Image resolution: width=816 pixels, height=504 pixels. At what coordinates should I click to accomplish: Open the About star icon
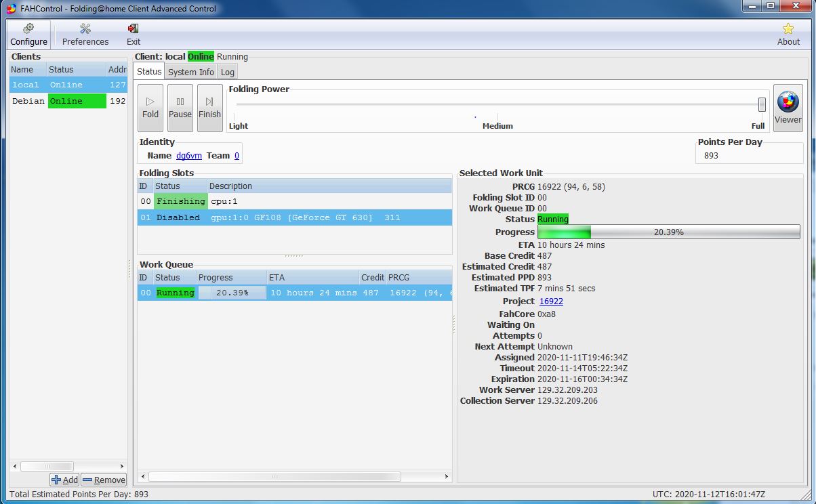pyautogui.click(x=788, y=34)
